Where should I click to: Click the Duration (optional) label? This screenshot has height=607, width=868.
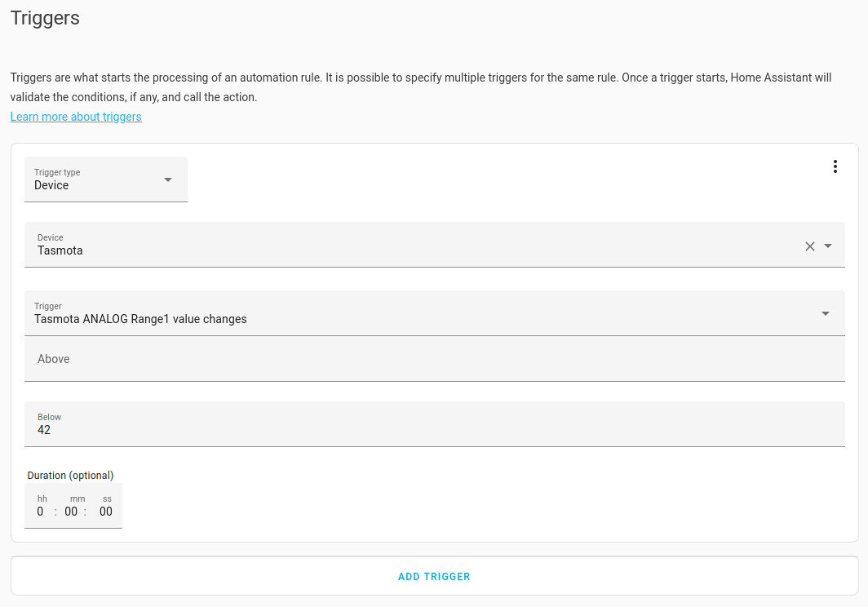click(70, 475)
